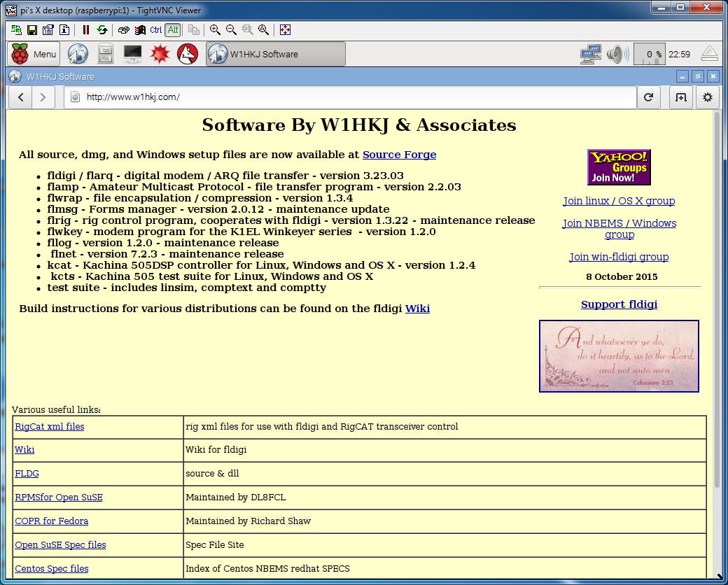Open TightVNC connection options icon
The height and width of the screenshot is (585, 728).
(48, 30)
